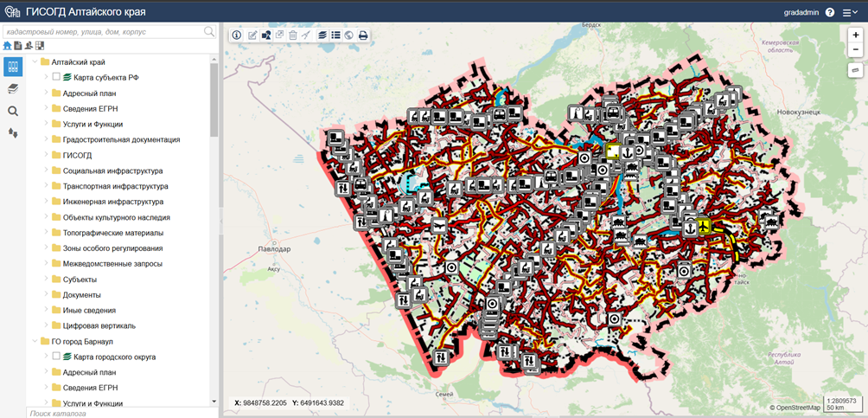Screen dimensions: 868x418
Task: Collapse the ГО город Барнаул tree node
Action: click(35, 341)
